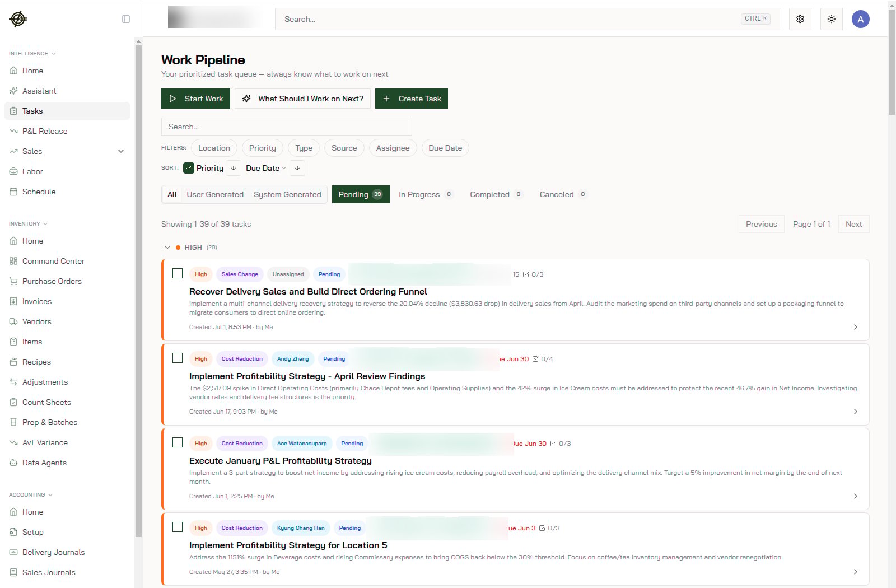Go to Previous page

762,224
